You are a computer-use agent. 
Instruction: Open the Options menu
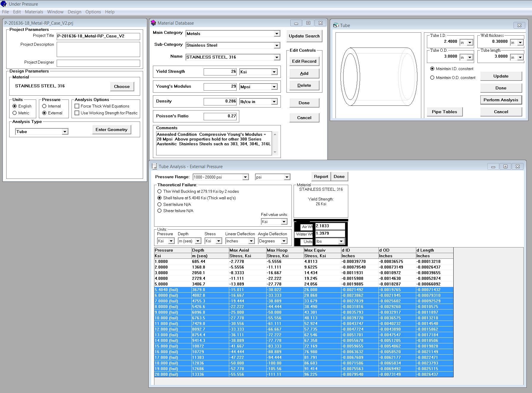tap(93, 12)
